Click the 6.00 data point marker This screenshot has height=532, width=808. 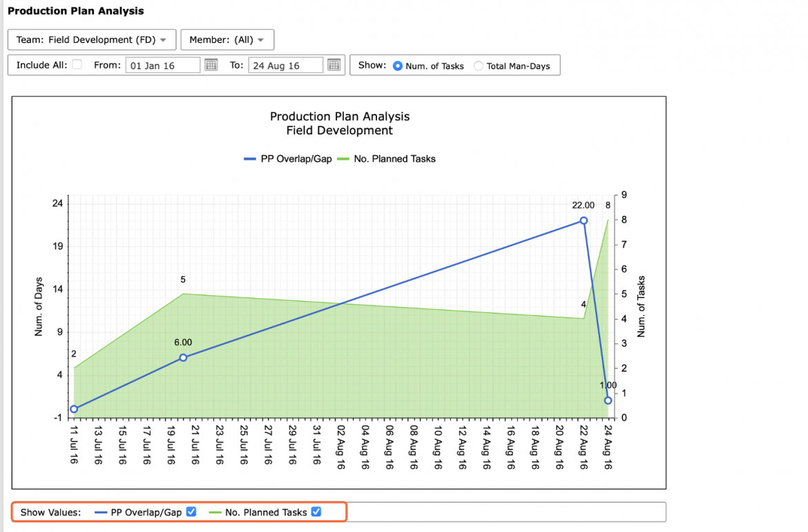point(183,357)
